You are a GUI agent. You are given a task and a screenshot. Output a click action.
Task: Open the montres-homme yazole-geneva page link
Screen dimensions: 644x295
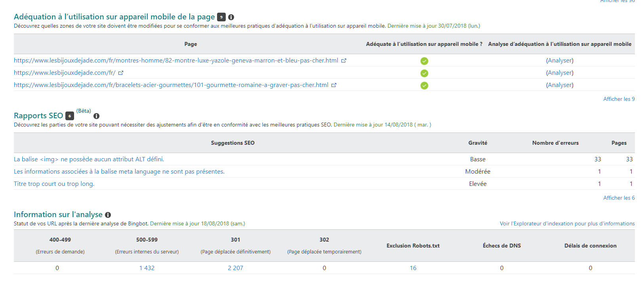point(176,61)
